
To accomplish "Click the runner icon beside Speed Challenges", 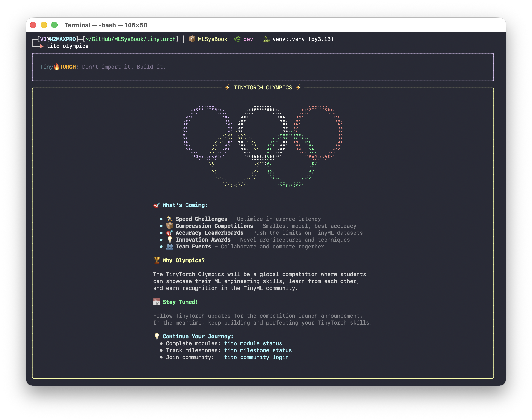I will 169,219.
